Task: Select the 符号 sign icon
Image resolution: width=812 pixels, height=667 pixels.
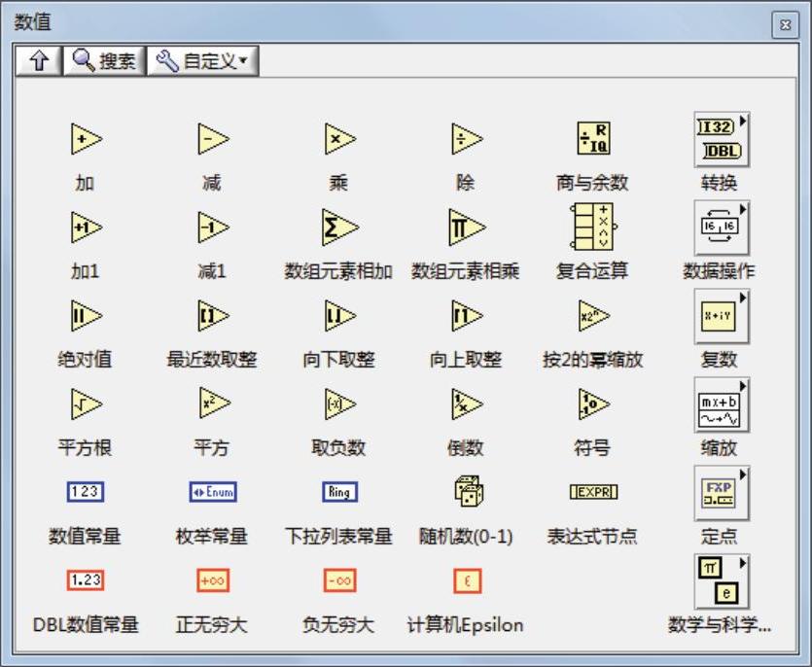Action: coord(593,404)
